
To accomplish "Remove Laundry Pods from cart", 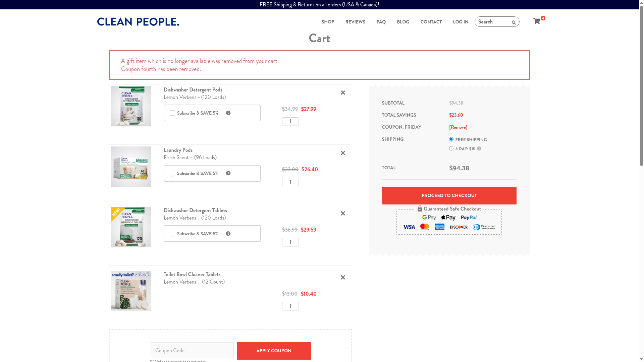I will click(343, 153).
